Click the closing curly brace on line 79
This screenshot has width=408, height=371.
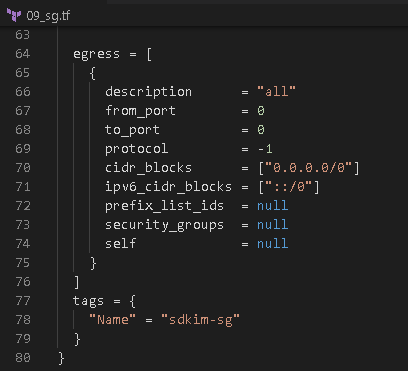tap(77, 339)
